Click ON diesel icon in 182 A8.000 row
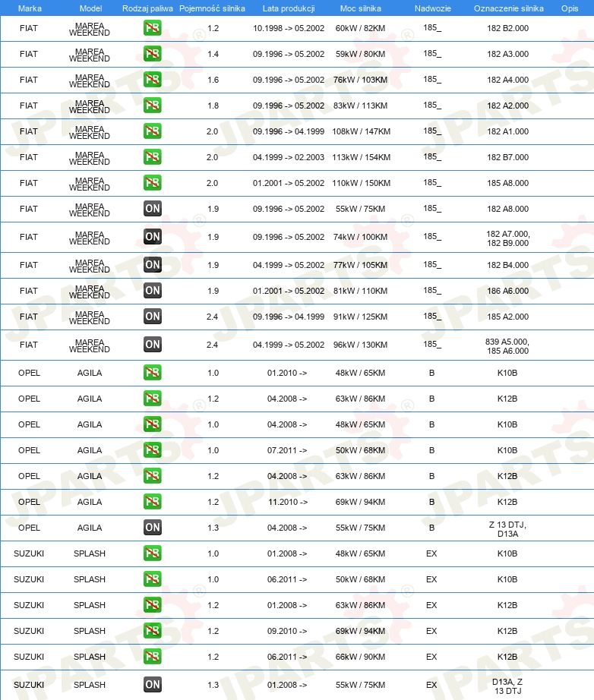 152,209
